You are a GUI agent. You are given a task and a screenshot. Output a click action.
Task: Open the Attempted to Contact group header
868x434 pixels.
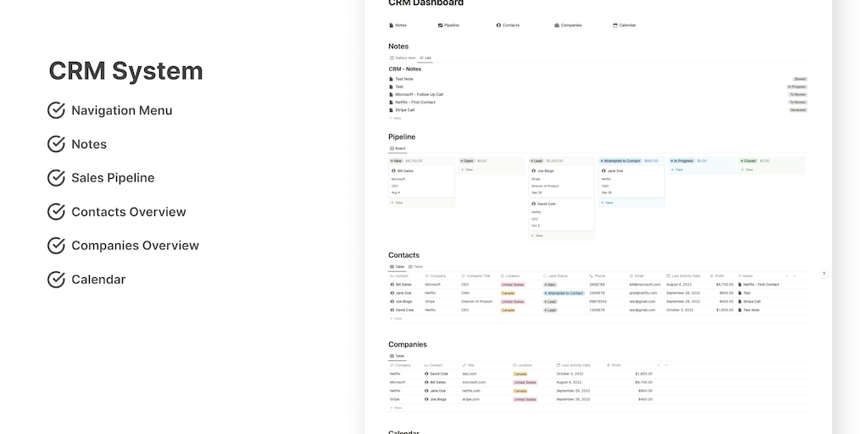(x=621, y=161)
